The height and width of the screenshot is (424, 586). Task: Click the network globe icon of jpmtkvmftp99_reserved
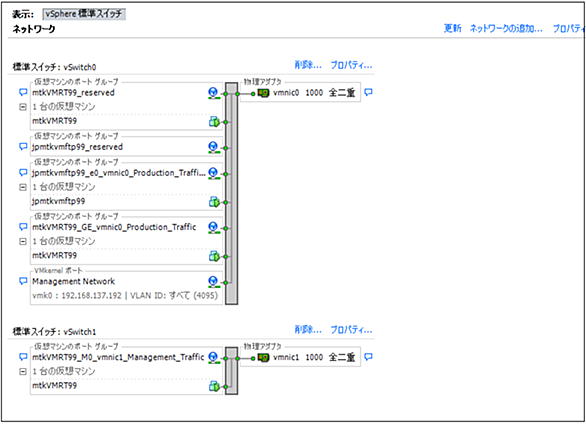click(x=213, y=147)
